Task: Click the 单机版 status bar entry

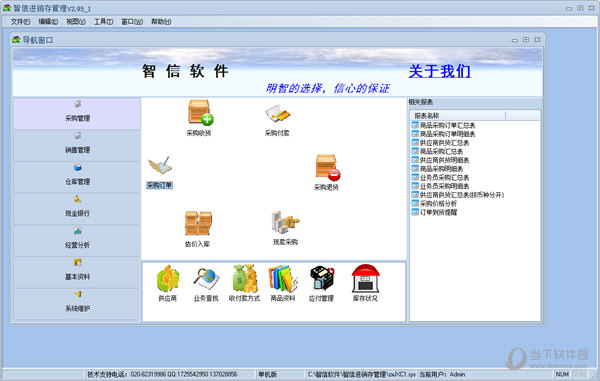Action: pyautogui.click(x=267, y=374)
